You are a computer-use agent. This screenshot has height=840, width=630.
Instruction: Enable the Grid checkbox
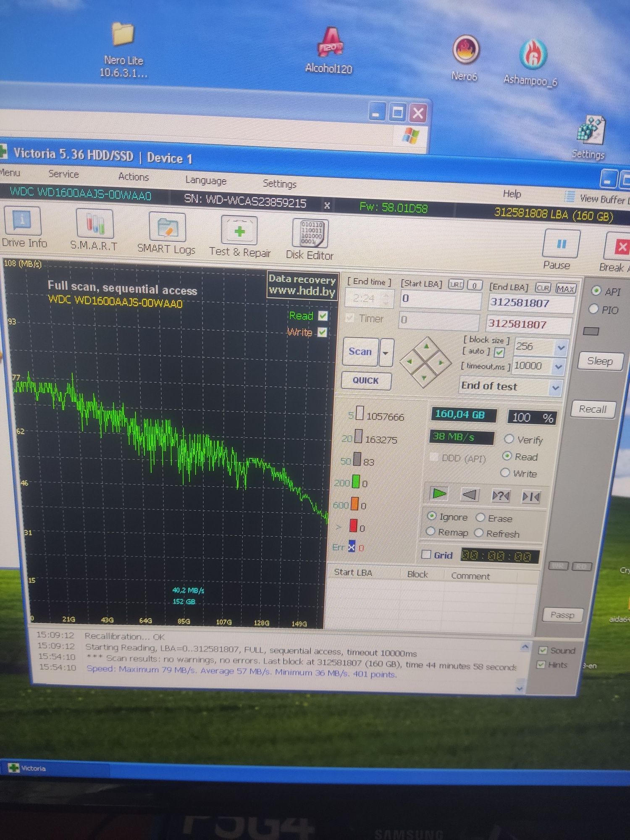click(x=426, y=554)
